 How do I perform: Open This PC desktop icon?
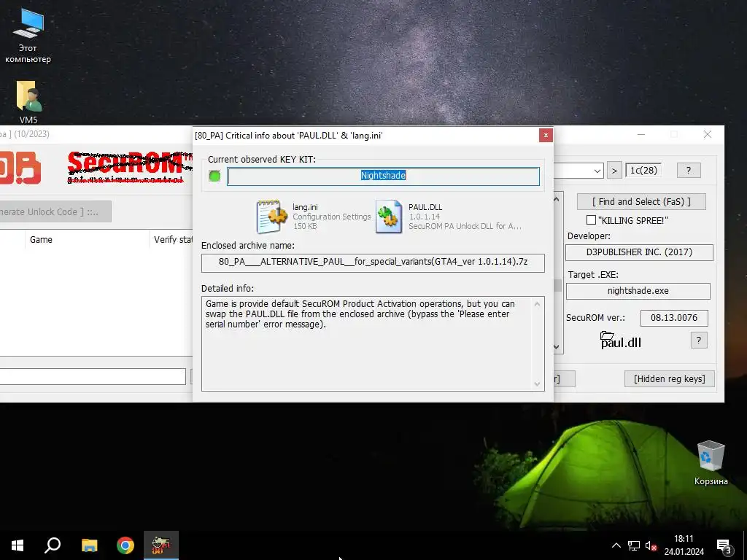coord(28,36)
